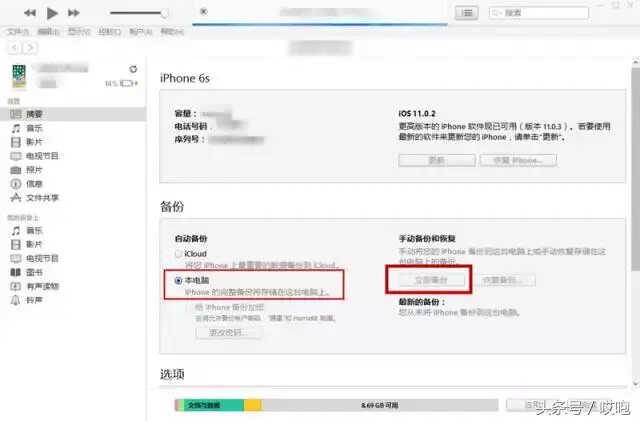The width and height of the screenshot is (640, 421).
Task: Click the 最新的备份 latest backup label
Action: point(422,302)
